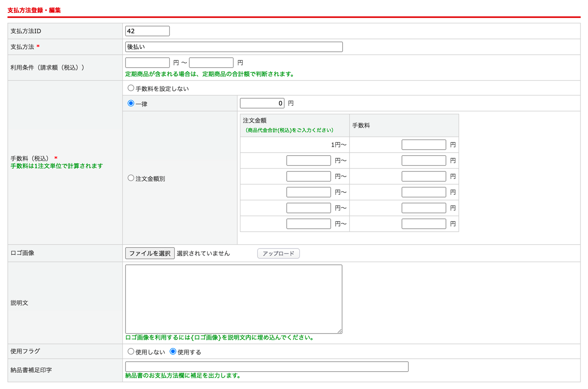Click the 支払方法ID field containing 42
This screenshot has width=588, height=389.
coord(147,31)
